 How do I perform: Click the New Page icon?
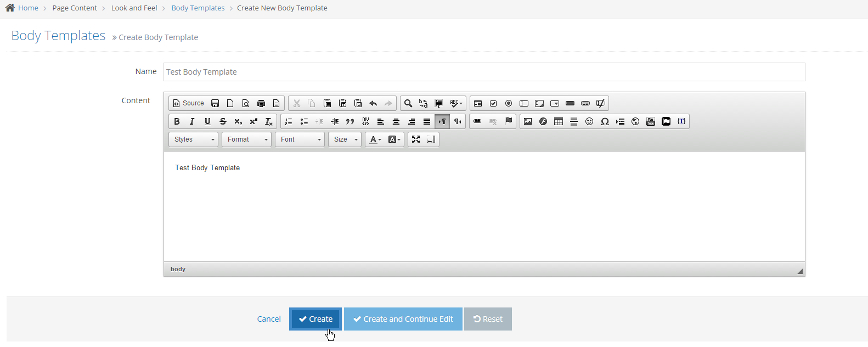[x=230, y=103]
